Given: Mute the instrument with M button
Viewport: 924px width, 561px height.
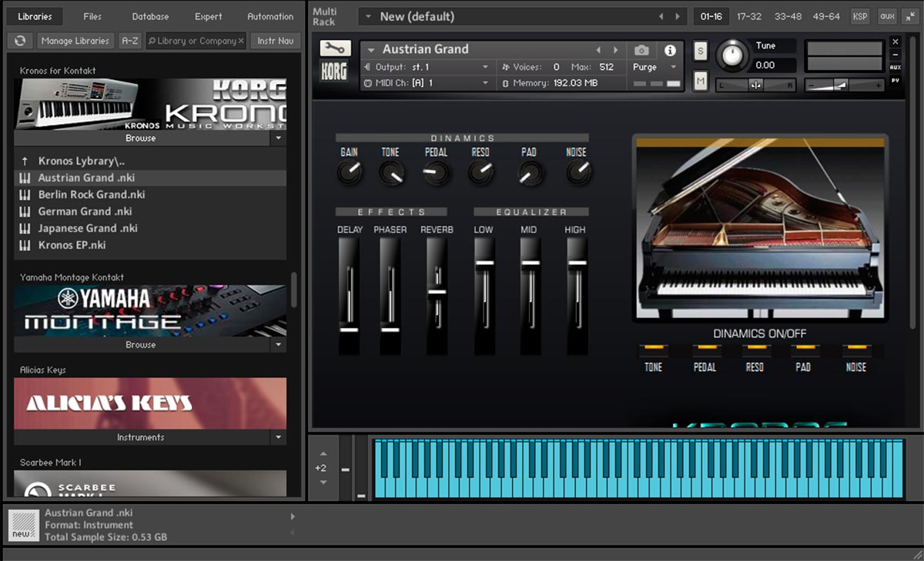Looking at the screenshot, I should (700, 80).
